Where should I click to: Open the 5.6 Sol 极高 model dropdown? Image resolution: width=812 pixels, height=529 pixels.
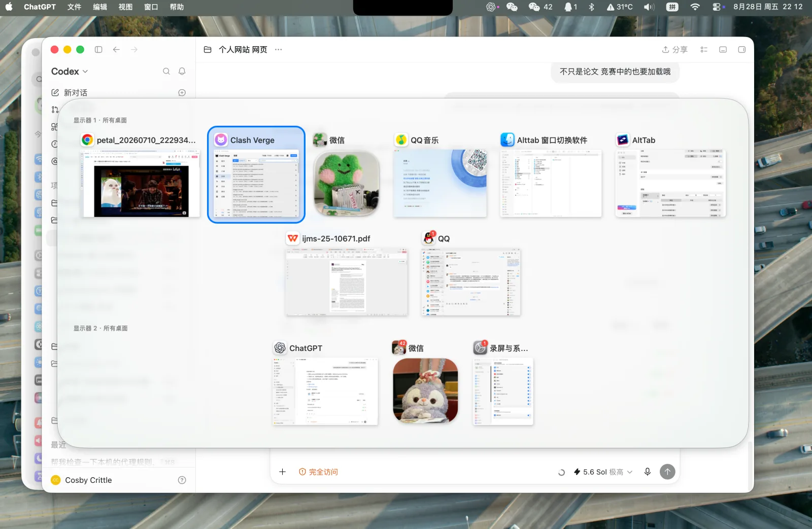point(603,472)
